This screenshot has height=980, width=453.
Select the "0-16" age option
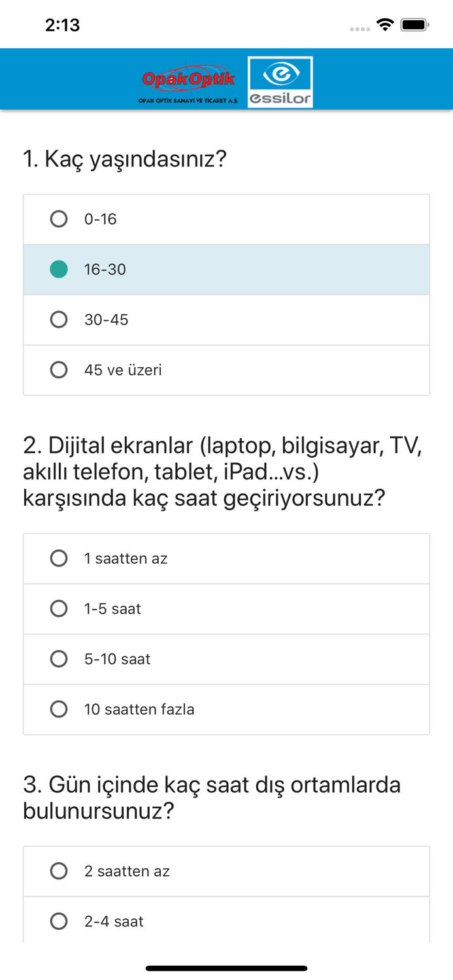(59, 219)
